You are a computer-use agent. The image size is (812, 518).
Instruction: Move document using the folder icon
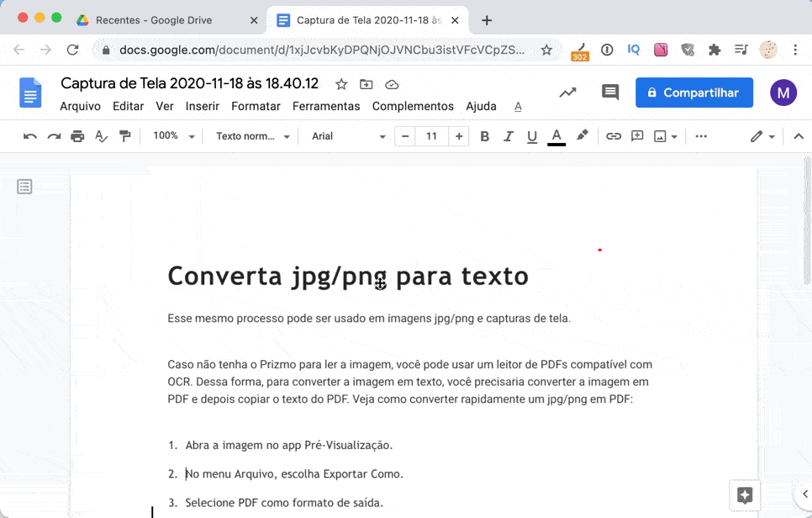point(366,84)
